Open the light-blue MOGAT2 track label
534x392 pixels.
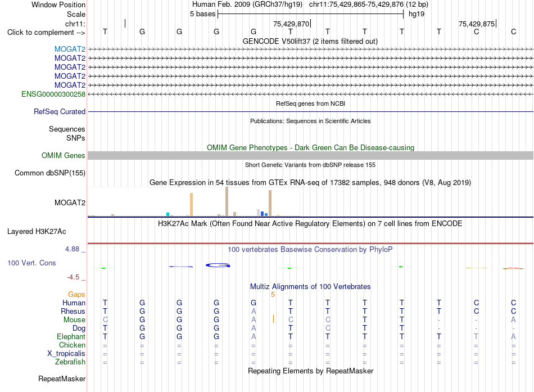point(70,49)
